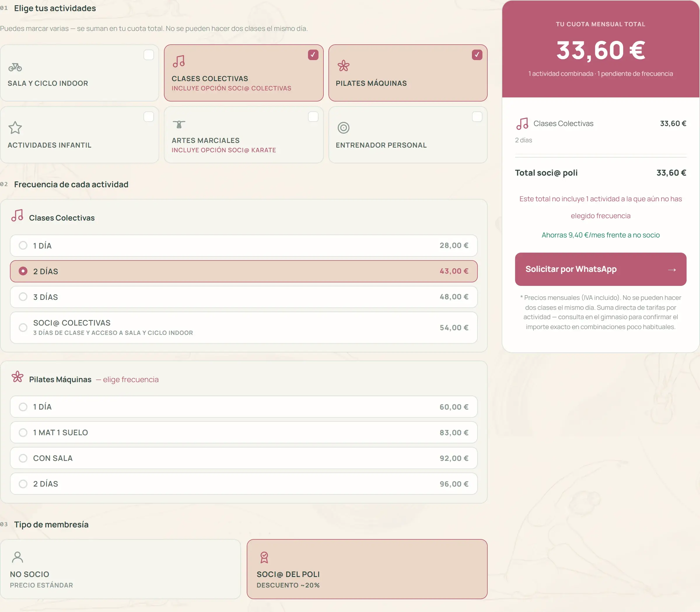Request quote via Solicitar por WhatsApp
The height and width of the screenshot is (612, 700).
(x=600, y=269)
